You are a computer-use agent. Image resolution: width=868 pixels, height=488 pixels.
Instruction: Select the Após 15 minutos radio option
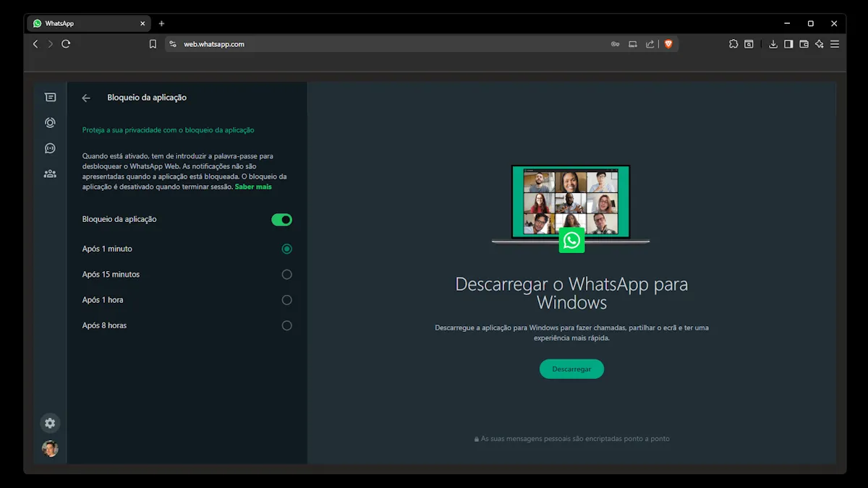(286, 275)
